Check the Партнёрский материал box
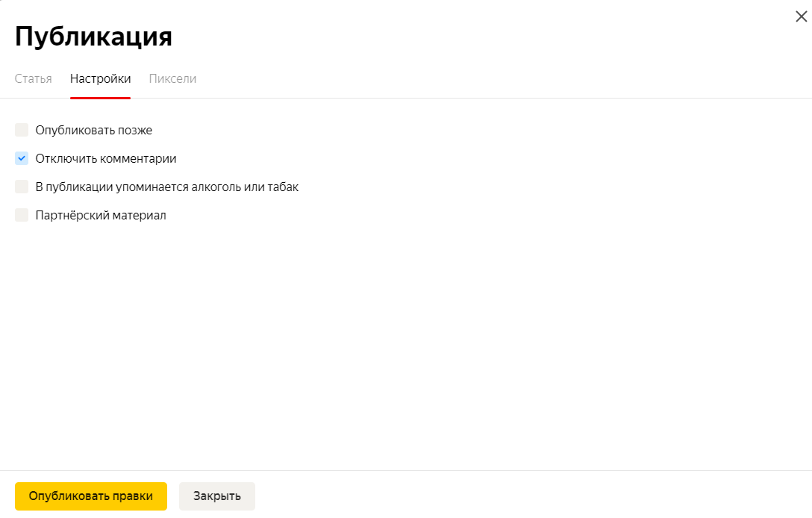Screen dimensions: 812x518 pyautogui.click(x=22, y=215)
